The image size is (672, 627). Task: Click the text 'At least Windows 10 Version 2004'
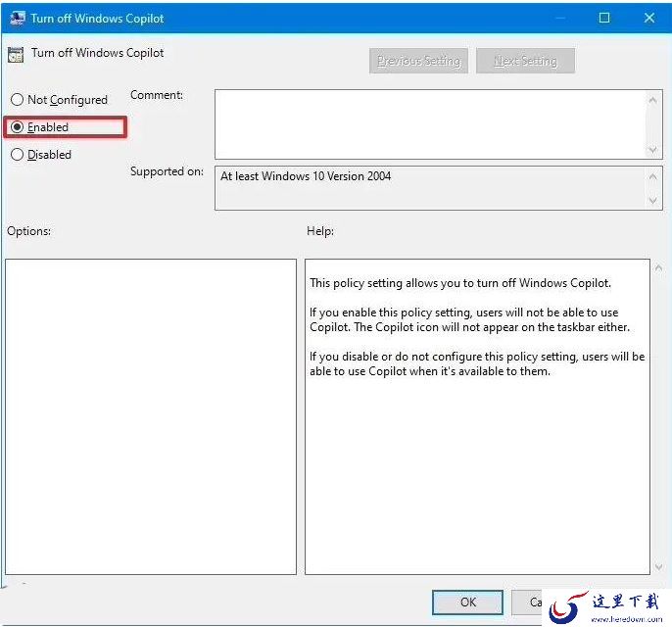pyautogui.click(x=306, y=176)
